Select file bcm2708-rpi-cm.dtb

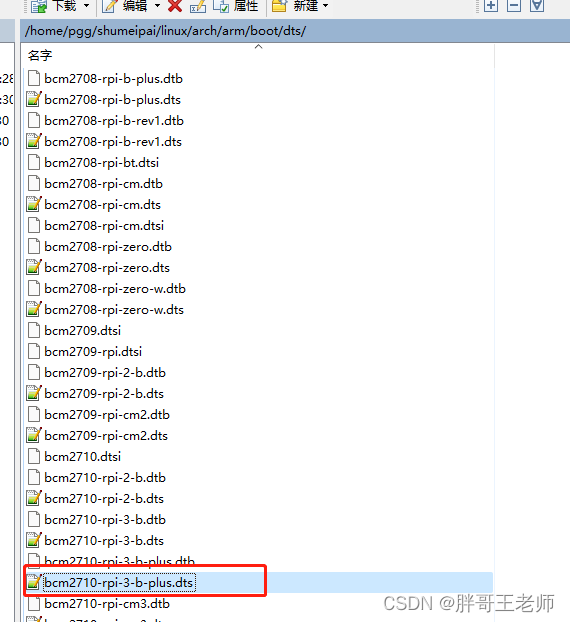pos(95,184)
